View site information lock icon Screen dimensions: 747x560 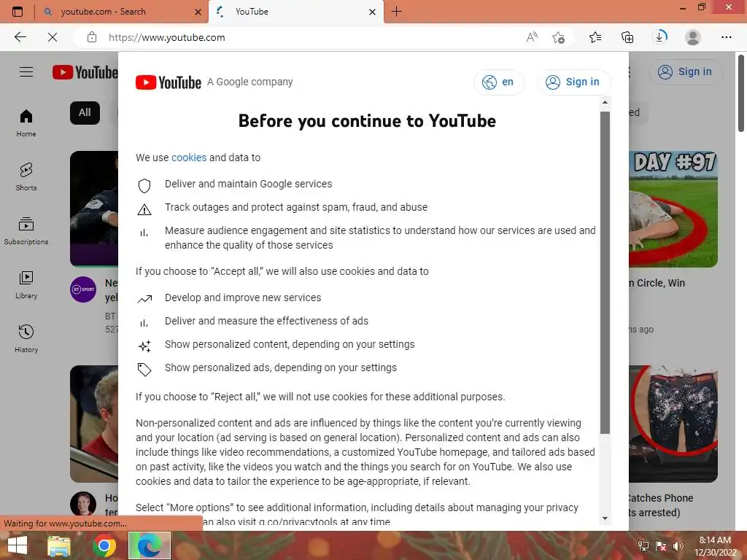(92, 37)
